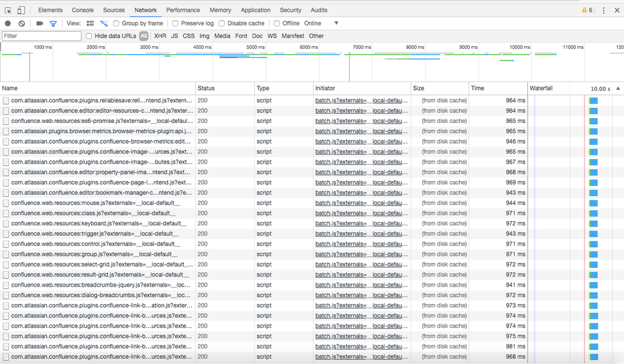This screenshot has height=364, width=624.
Task: Click the capture screenshots camera icon
Action: (x=40, y=23)
